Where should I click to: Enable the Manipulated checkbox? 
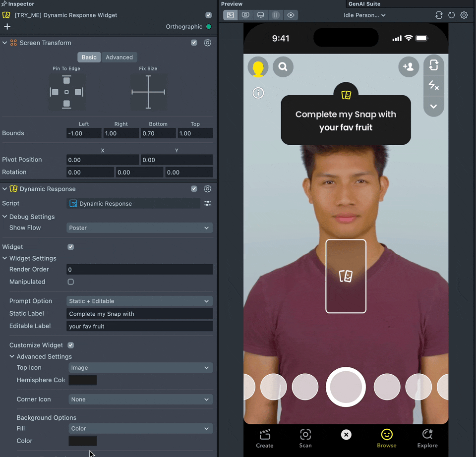(71, 282)
